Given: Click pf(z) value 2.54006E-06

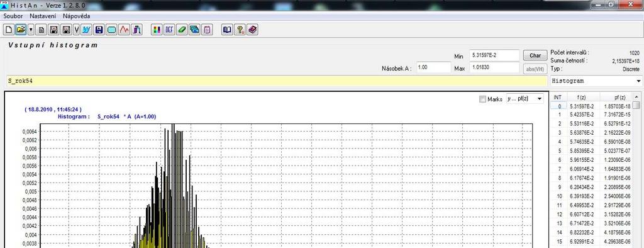Looking at the screenshot, I should tap(617, 196).
